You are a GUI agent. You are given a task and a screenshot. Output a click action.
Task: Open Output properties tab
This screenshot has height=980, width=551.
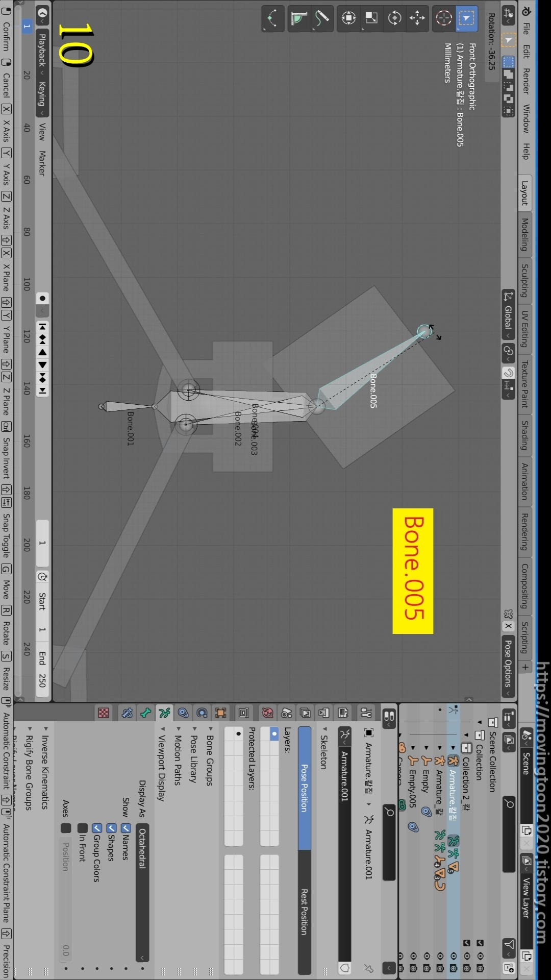point(323,713)
